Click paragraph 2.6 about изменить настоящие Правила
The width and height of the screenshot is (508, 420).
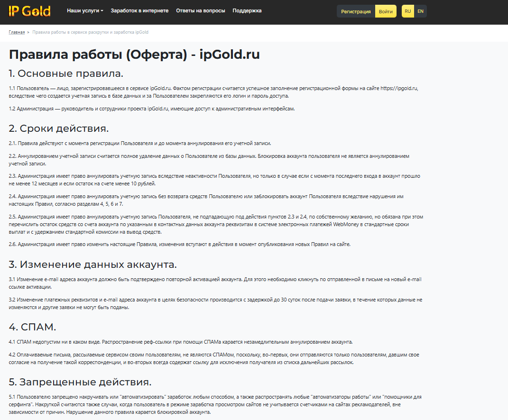point(179,245)
